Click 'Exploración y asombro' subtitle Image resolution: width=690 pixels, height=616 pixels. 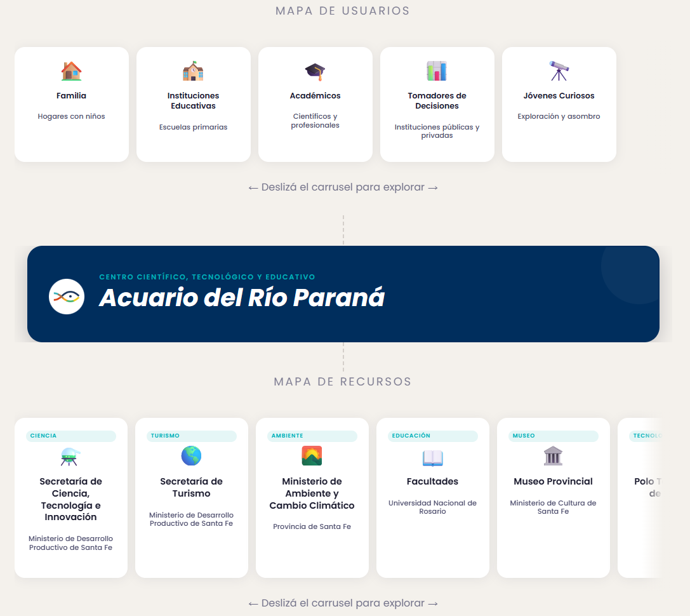point(559,116)
